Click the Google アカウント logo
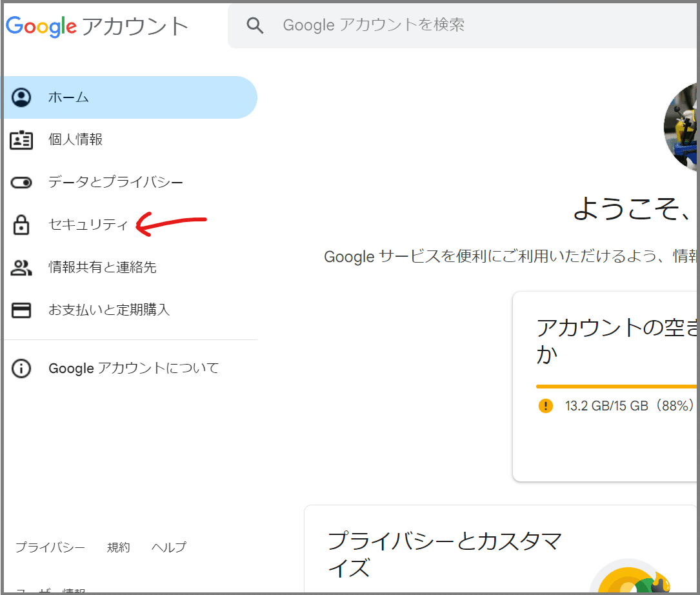Viewport: 700px width, 595px height. (x=97, y=26)
